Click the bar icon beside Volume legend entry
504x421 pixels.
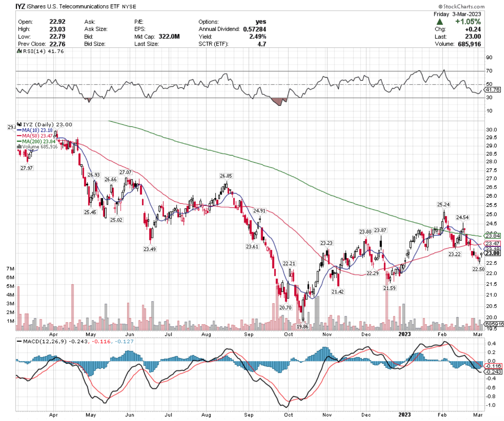19,147
